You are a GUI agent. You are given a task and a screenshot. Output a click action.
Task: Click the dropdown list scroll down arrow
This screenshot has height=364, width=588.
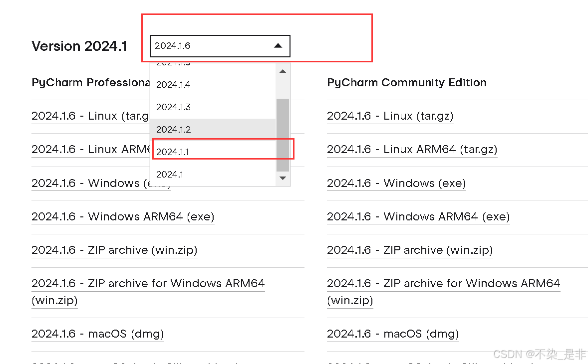[x=283, y=178]
